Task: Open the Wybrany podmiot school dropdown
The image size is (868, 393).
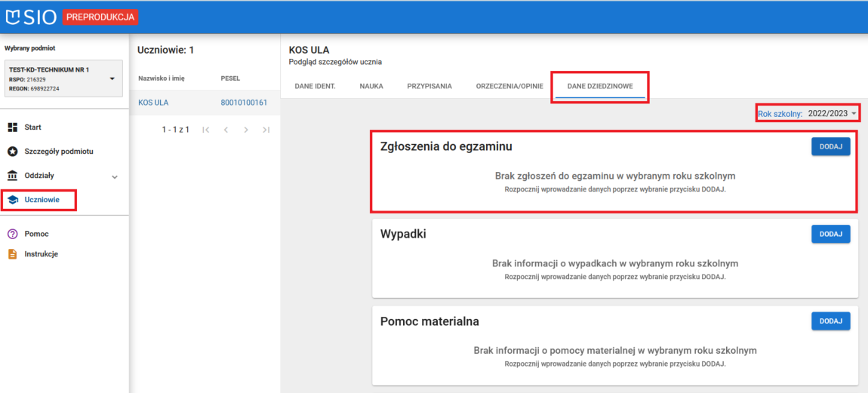Action: tap(112, 78)
